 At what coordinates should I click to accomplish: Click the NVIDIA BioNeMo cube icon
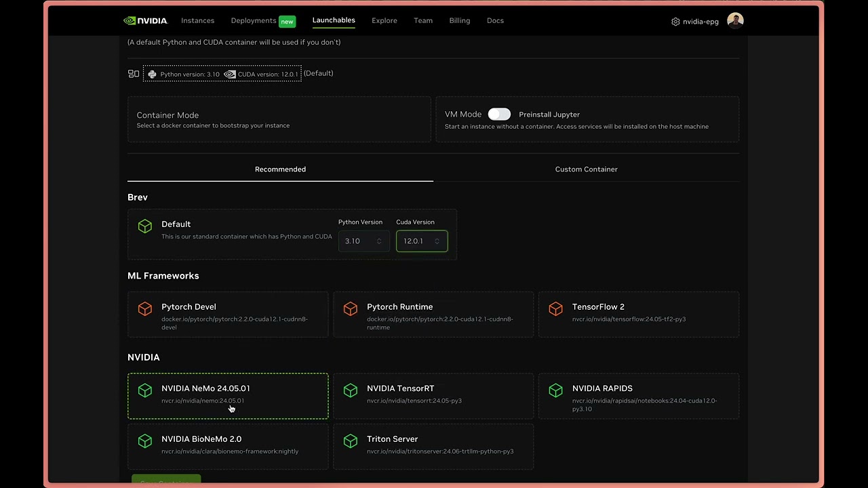click(x=145, y=441)
